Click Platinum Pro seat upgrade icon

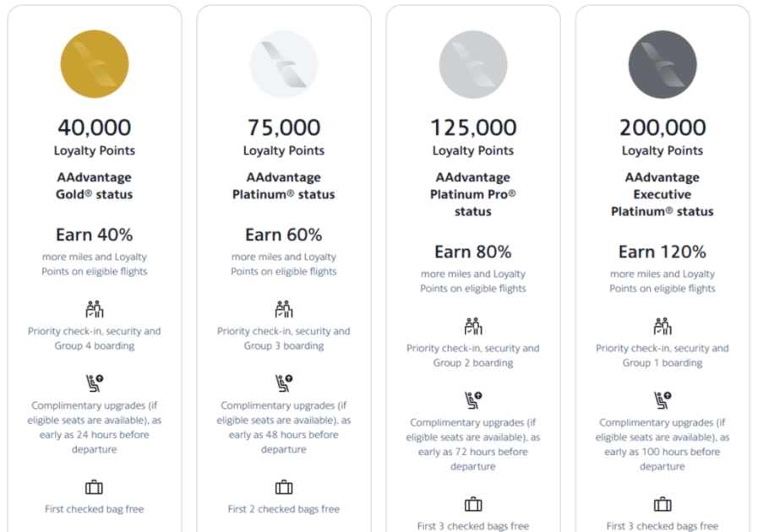473,400
